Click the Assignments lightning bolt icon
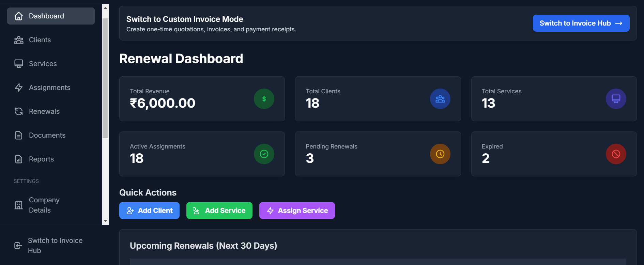This screenshot has width=644, height=265. pyautogui.click(x=19, y=88)
